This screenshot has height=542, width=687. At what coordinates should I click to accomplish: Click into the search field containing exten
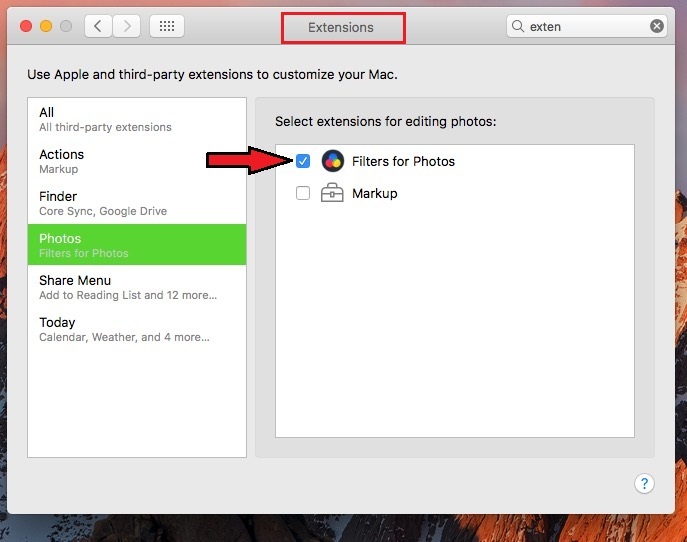(x=587, y=26)
